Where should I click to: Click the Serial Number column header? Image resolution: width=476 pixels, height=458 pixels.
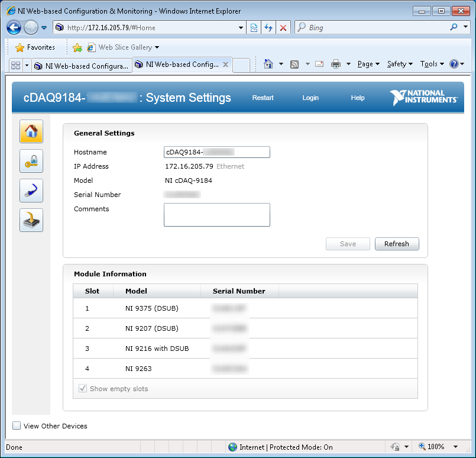(239, 291)
